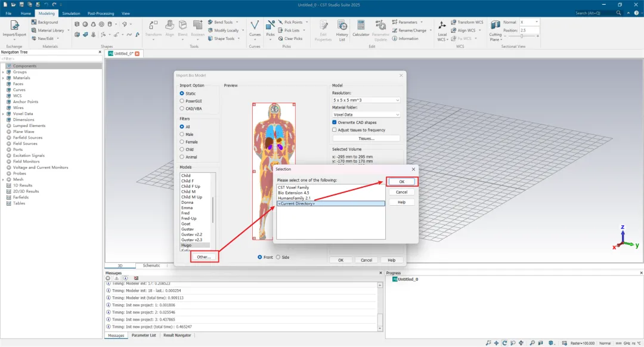Click Help in the Selection dialog

click(x=402, y=203)
